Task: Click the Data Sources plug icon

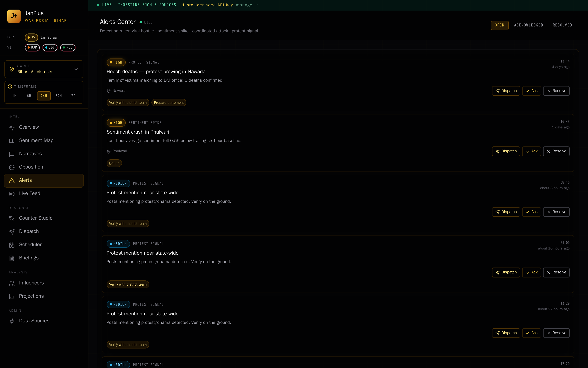Action: point(12,321)
